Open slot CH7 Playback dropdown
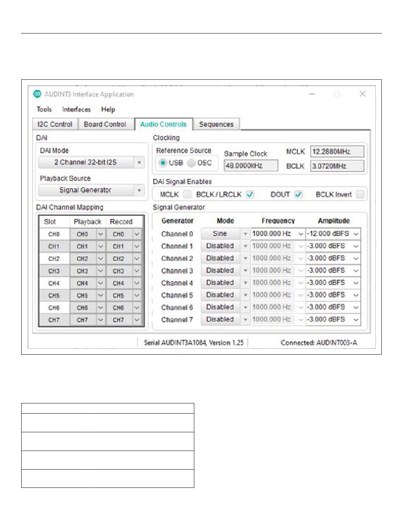The height and width of the screenshot is (532, 403). coord(100,320)
